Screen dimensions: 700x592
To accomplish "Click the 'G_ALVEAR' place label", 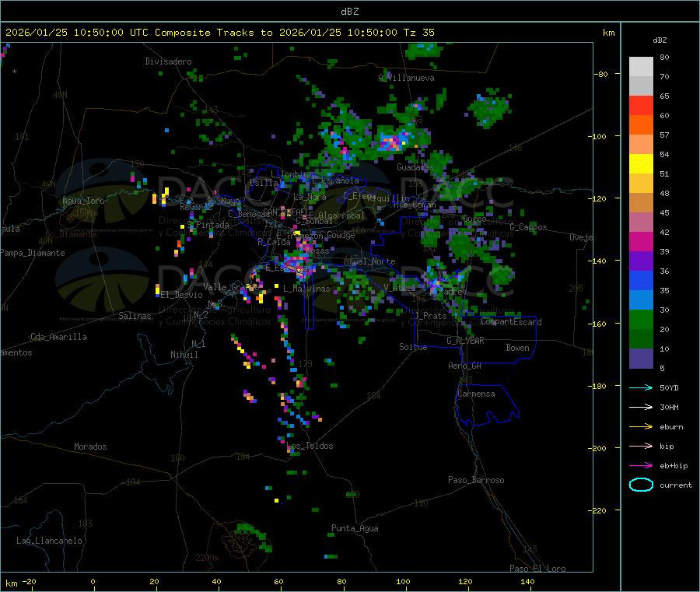I will (466, 341).
